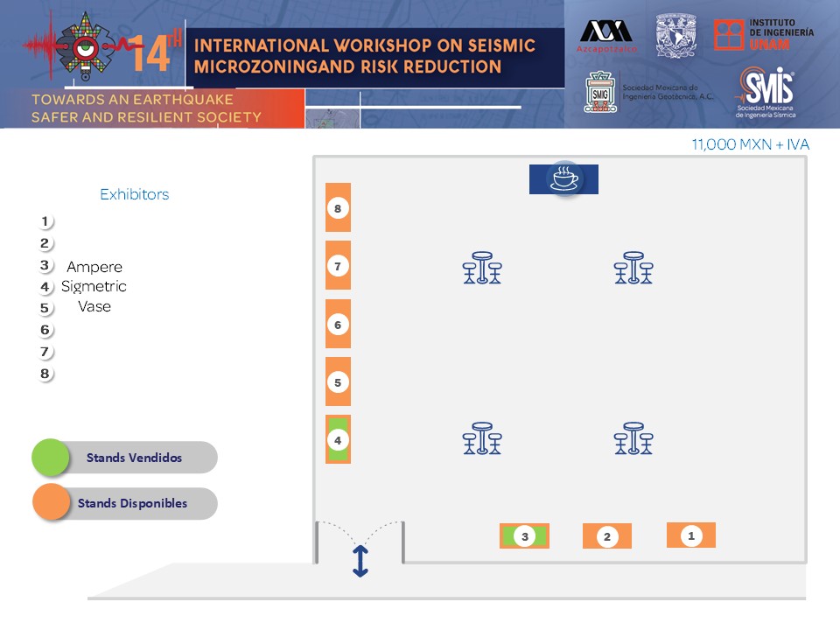Image resolution: width=840 pixels, height=630 pixels.
Task: Click the Instituto de Ingeniería UNAM logo
Action: [763, 35]
